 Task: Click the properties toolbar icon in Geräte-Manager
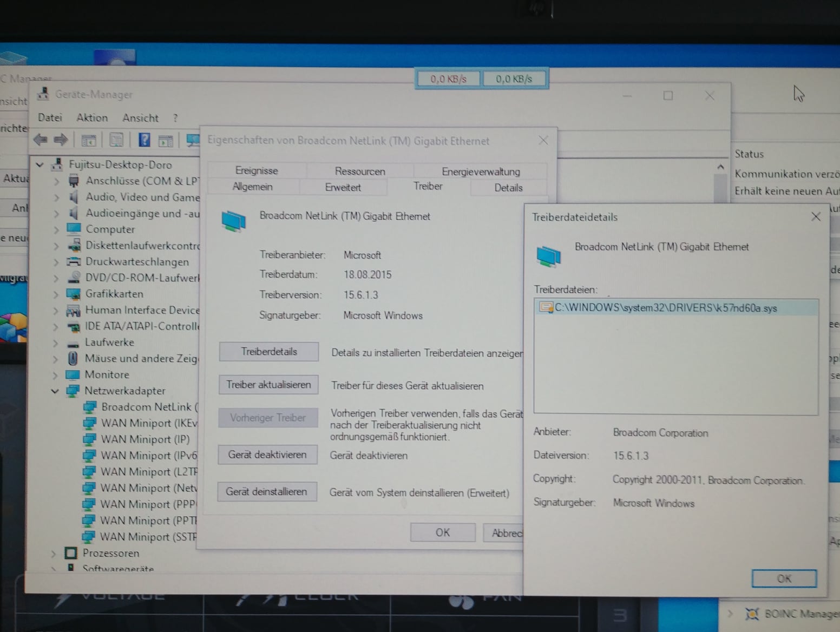116,141
